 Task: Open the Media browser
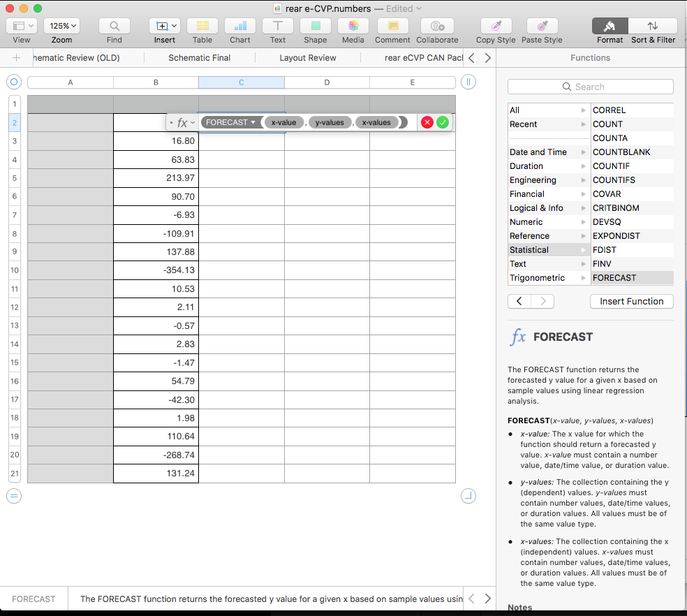353,27
